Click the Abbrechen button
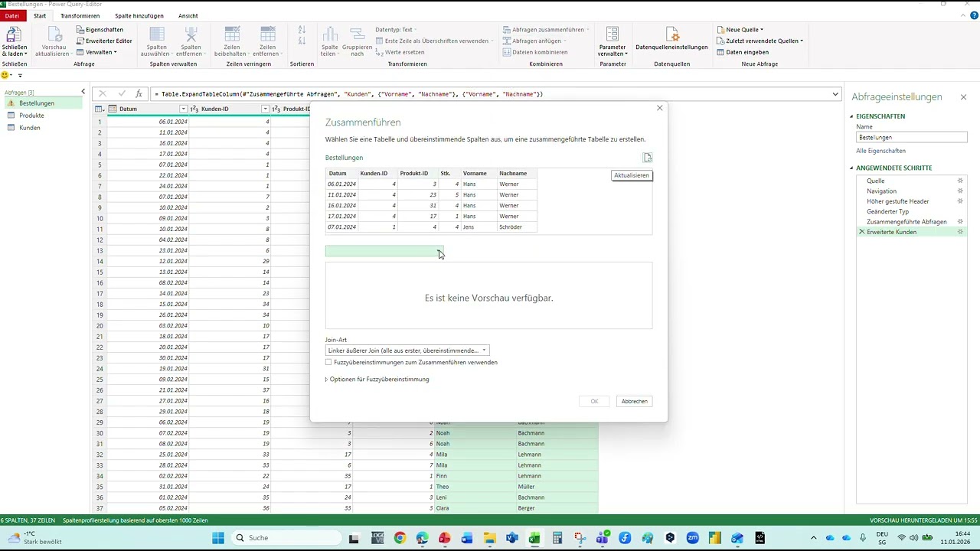Image resolution: width=980 pixels, height=551 pixels. (634, 401)
